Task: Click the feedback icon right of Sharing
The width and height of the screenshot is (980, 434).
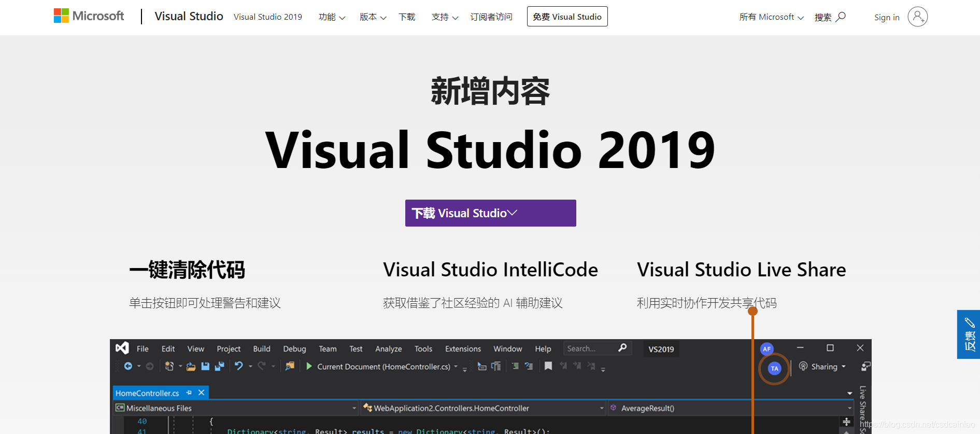Action: 865,366
